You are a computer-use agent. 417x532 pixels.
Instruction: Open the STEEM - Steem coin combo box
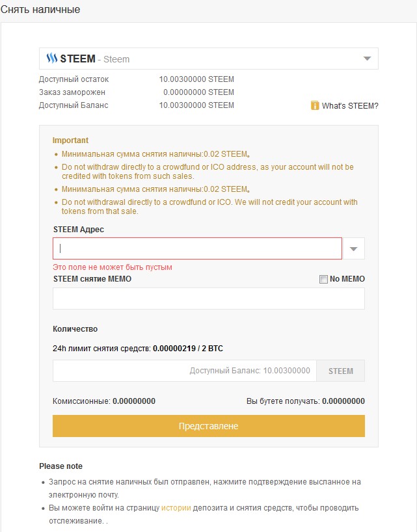point(209,59)
